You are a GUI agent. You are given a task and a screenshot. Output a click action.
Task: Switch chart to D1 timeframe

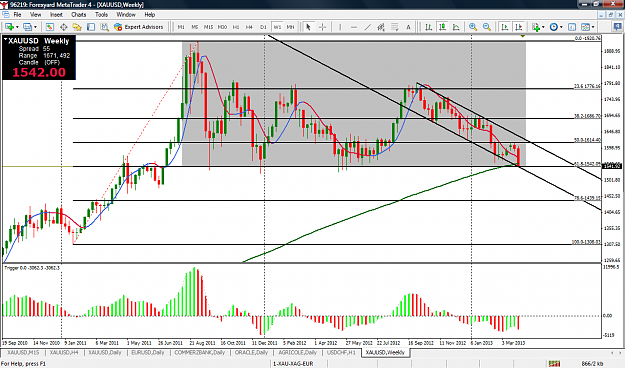(x=263, y=27)
